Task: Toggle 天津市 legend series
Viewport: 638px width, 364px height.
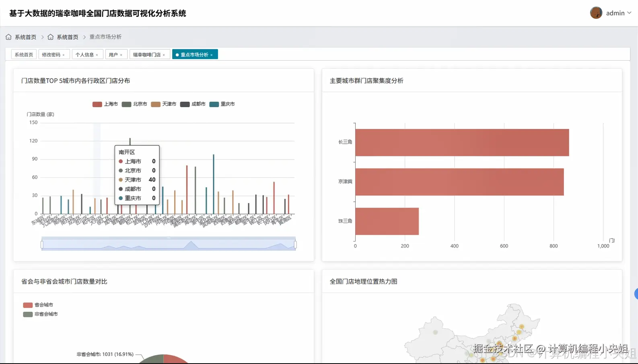Action: point(163,104)
